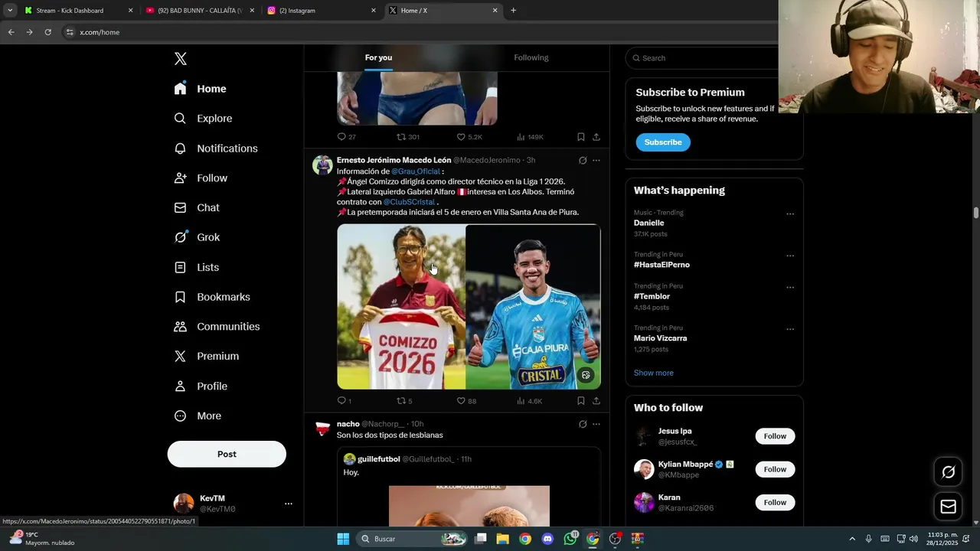Follow Kylian Mbappé
This screenshot has height=551, width=980.
pos(775,469)
